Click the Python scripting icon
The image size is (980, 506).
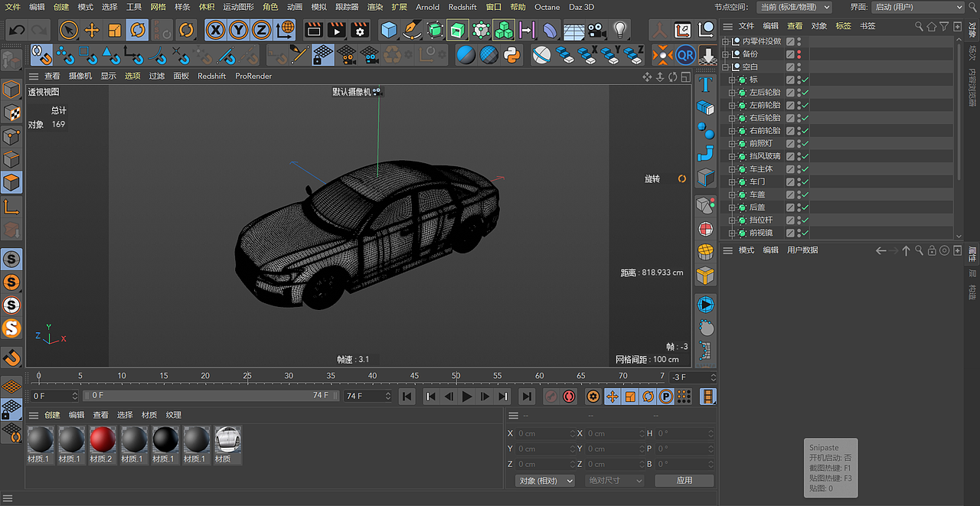(511, 54)
